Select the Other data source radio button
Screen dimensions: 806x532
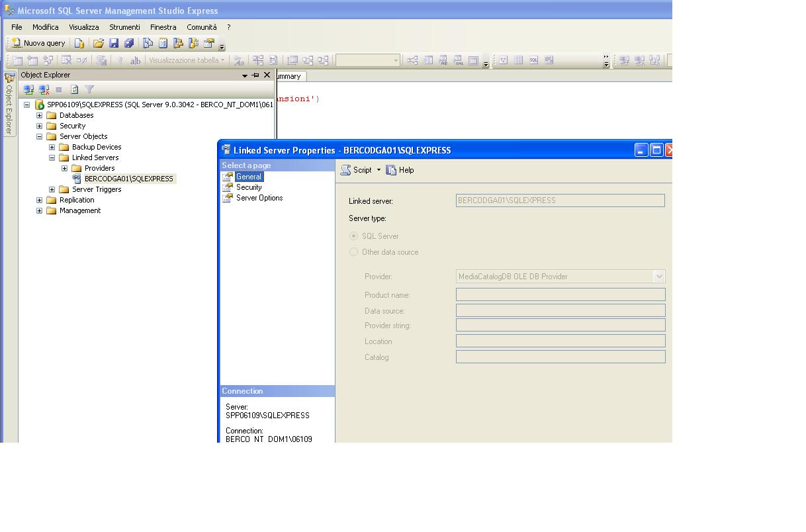[353, 252]
